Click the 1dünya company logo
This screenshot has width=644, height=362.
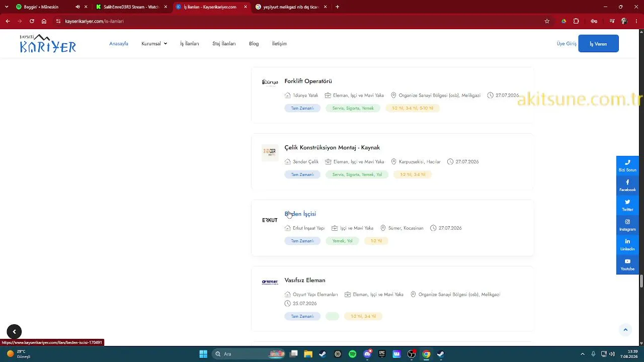(x=270, y=82)
